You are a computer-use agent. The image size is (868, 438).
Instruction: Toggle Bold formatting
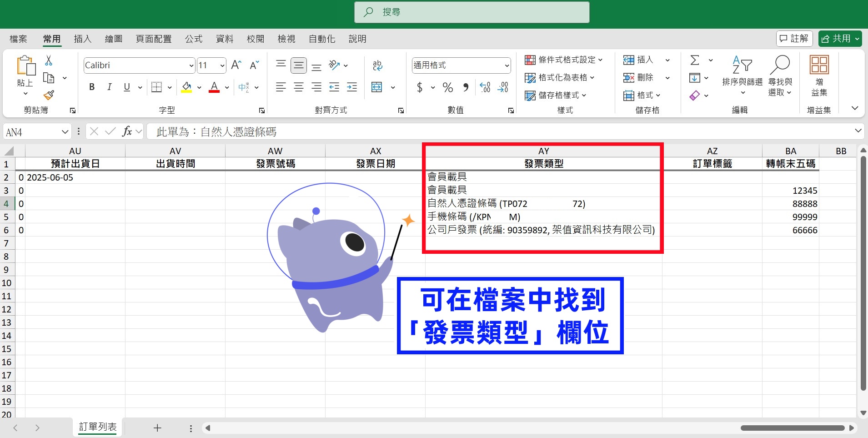click(92, 87)
